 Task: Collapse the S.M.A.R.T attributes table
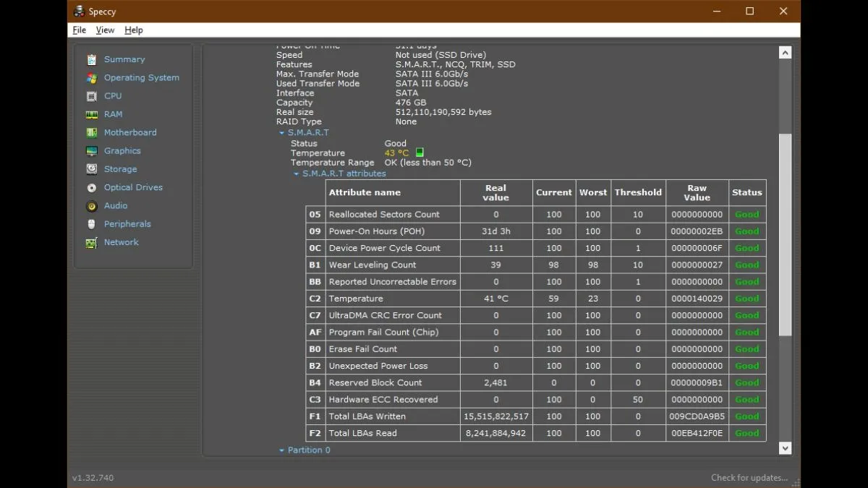[x=297, y=174]
